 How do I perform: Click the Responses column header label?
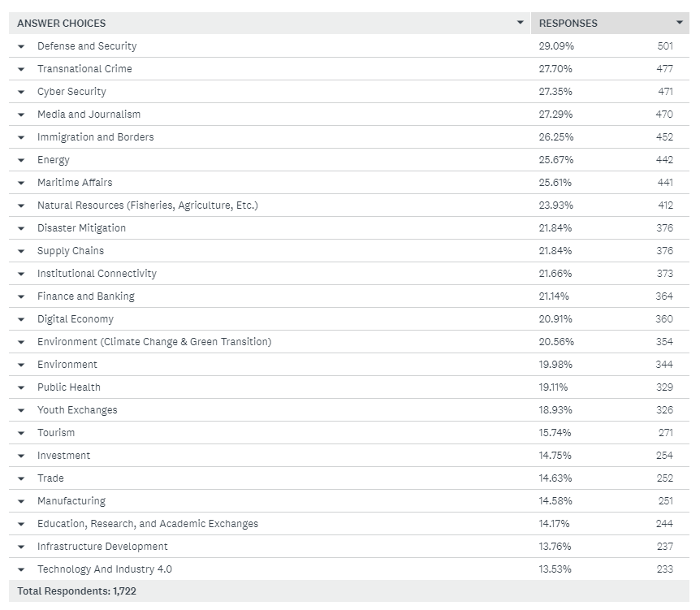click(x=568, y=24)
